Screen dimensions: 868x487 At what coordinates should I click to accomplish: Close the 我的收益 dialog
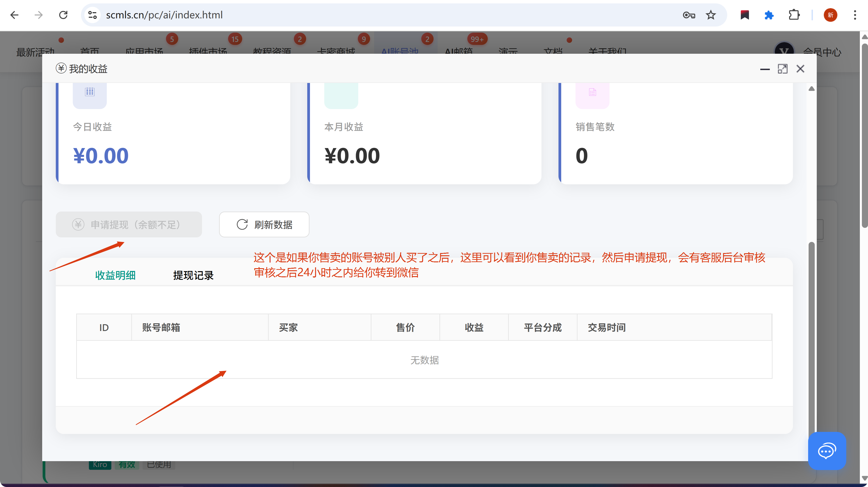(800, 69)
